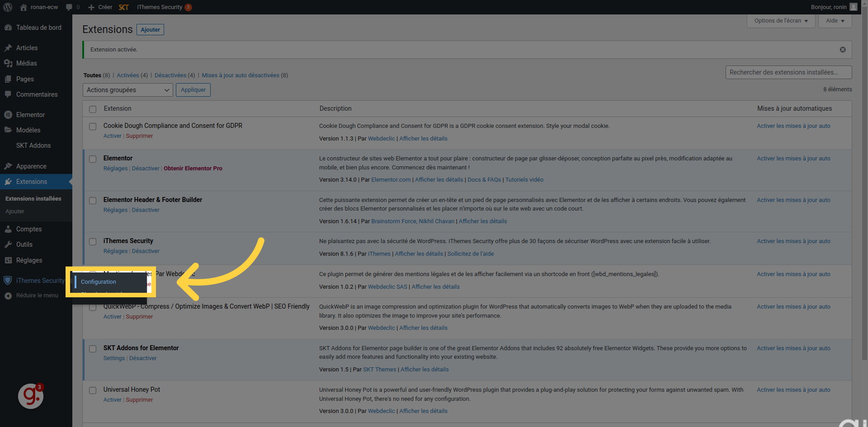Open the Bonjour, ronin account menu
868x427 pixels.
(834, 7)
